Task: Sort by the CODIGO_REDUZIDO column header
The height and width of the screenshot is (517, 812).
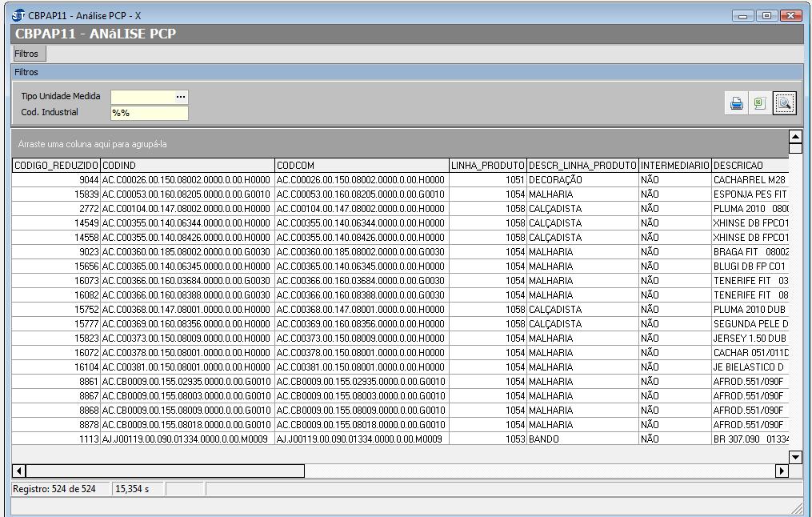Action: tap(55, 166)
